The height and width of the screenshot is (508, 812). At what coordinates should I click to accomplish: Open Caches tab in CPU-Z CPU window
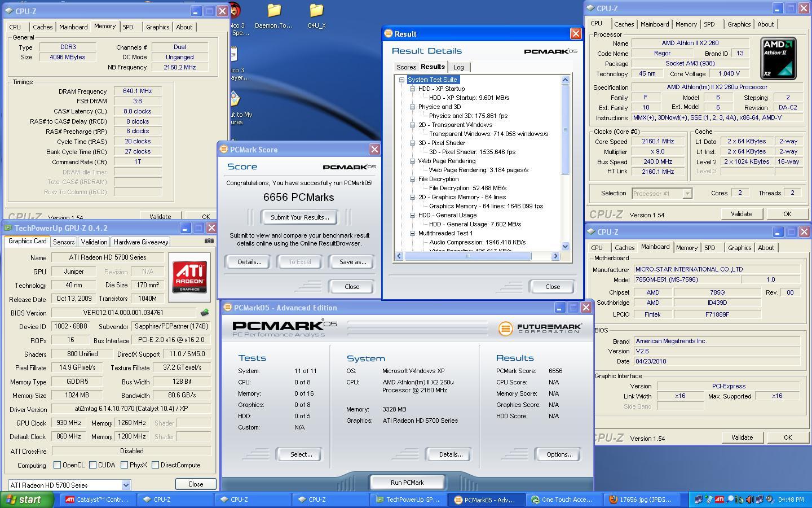tap(624, 24)
